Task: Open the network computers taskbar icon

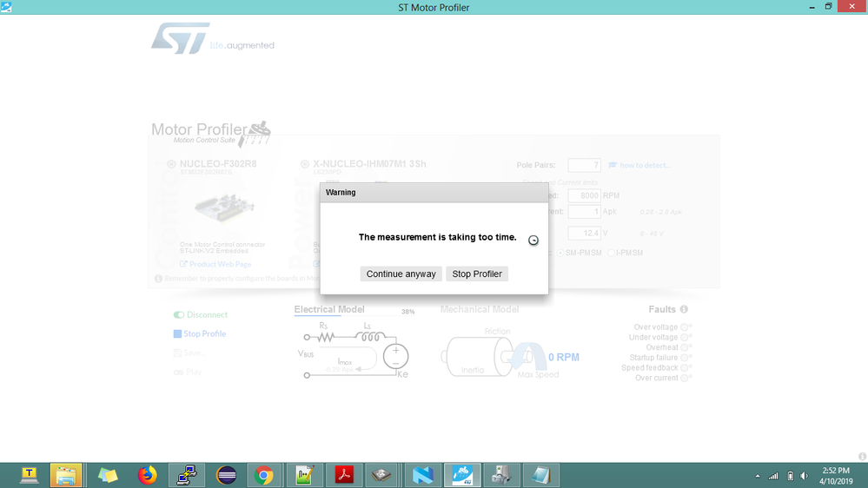Action: 187,475
